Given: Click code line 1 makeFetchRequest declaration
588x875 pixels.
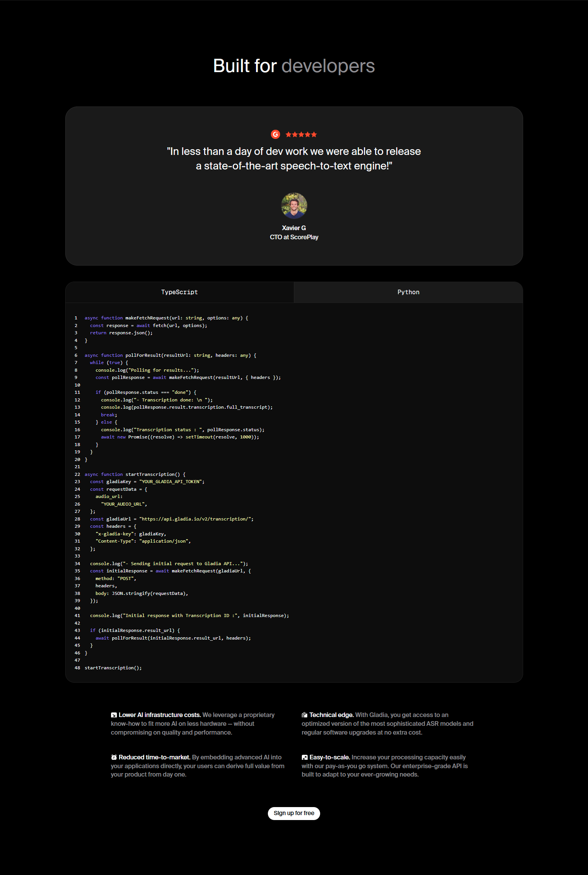Looking at the screenshot, I should tap(166, 318).
